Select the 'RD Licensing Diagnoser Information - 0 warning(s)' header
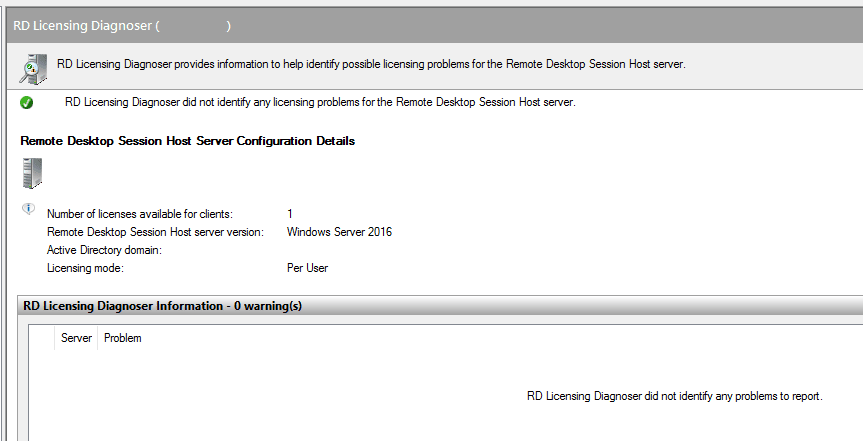The width and height of the screenshot is (863, 441). tap(162, 305)
